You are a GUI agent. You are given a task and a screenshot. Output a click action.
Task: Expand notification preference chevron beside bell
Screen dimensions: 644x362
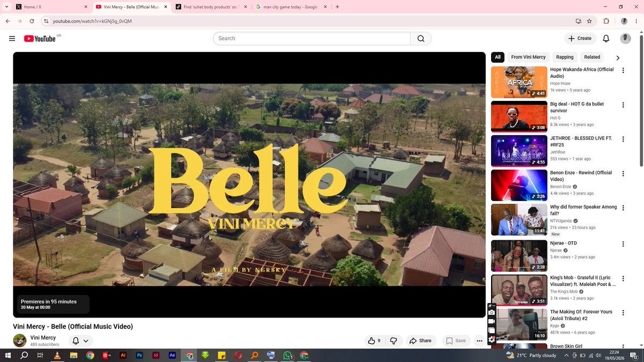[86, 341]
